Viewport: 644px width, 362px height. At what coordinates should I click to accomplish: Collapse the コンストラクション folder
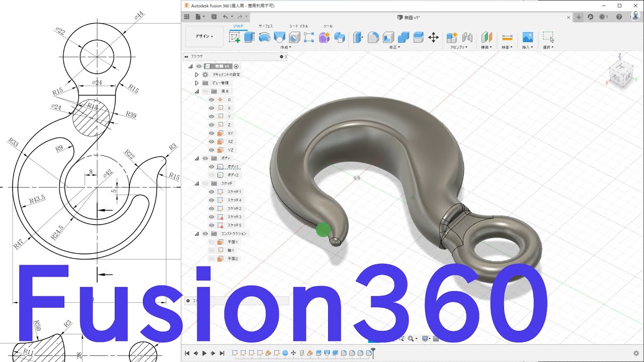pyautogui.click(x=197, y=234)
